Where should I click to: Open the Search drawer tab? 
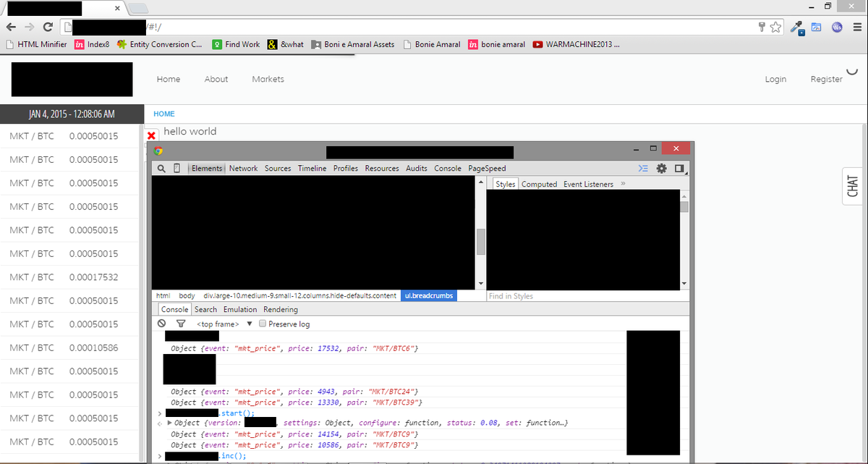205,309
